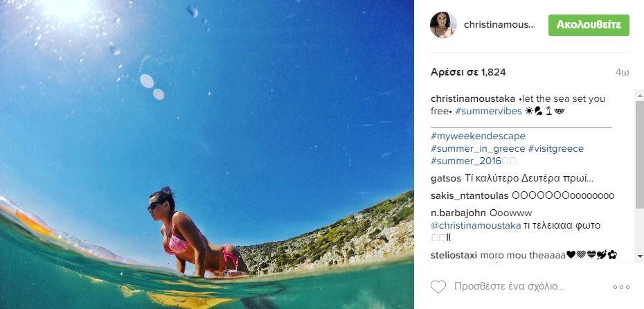Open the #summer_2016 hashtag link

point(466,161)
